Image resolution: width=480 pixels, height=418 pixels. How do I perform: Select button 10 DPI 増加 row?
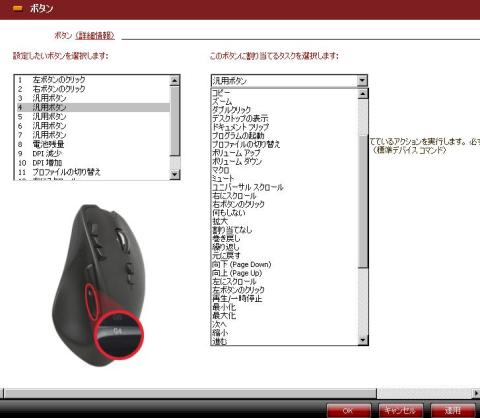[x=93, y=163]
